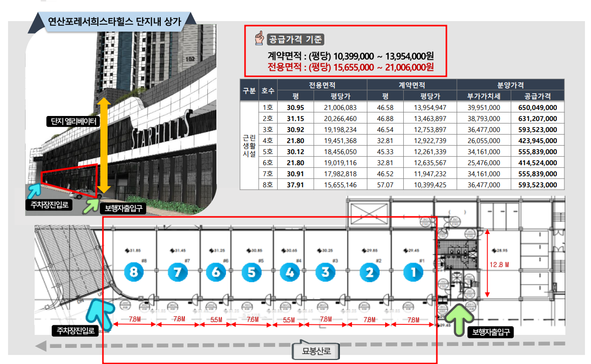Select unit marker 3 on the floor plan
Screen dimensions: 591x364
click(x=325, y=272)
